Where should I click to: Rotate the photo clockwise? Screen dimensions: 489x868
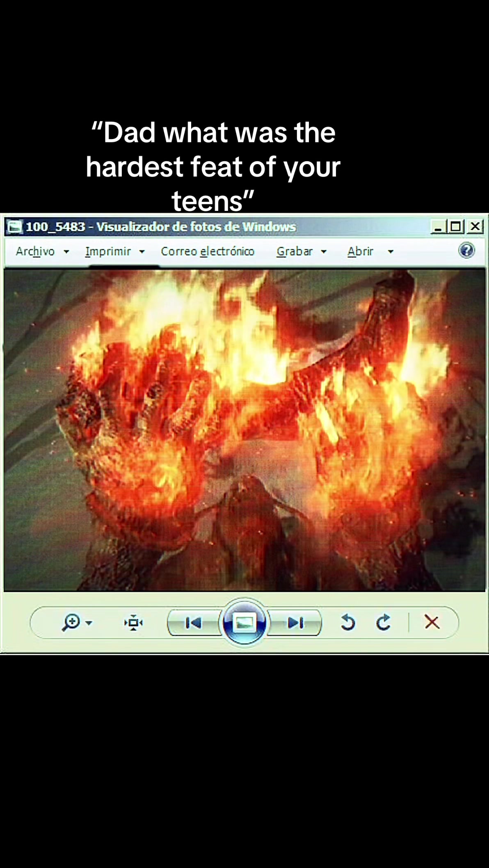coord(383,622)
